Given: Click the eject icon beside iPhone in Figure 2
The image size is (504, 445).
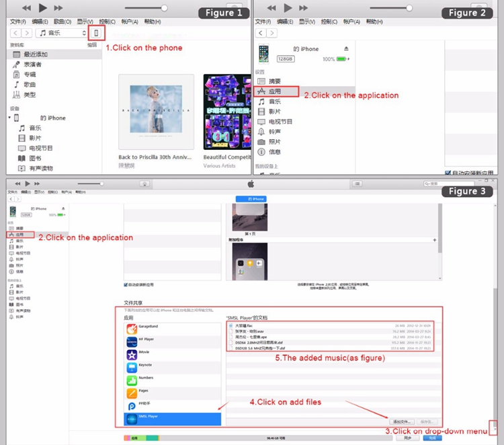Looking at the screenshot, I should [x=346, y=49].
